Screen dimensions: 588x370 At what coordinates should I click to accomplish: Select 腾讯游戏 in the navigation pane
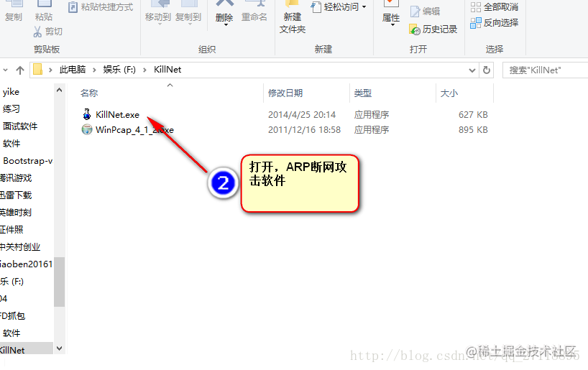click(x=16, y=178)
